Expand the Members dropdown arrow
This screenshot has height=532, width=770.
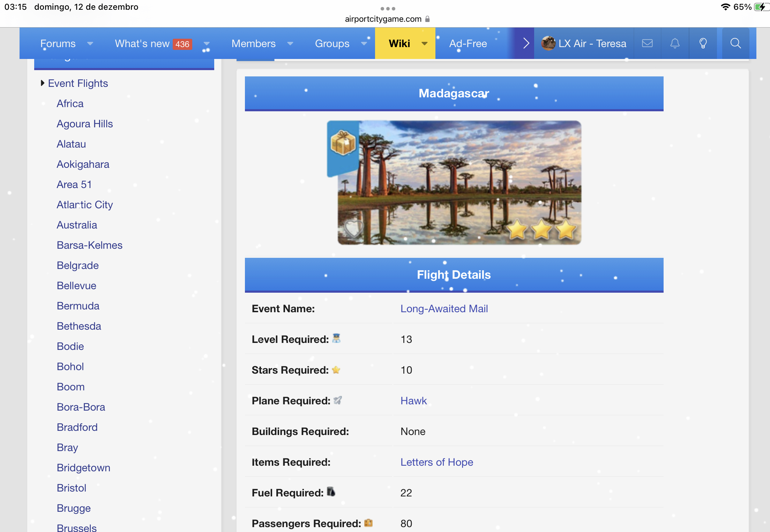coord(290,44)
